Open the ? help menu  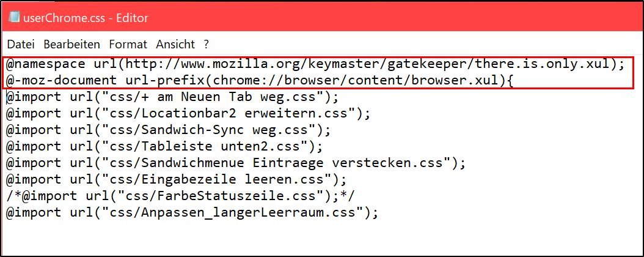tap(207, 45)
